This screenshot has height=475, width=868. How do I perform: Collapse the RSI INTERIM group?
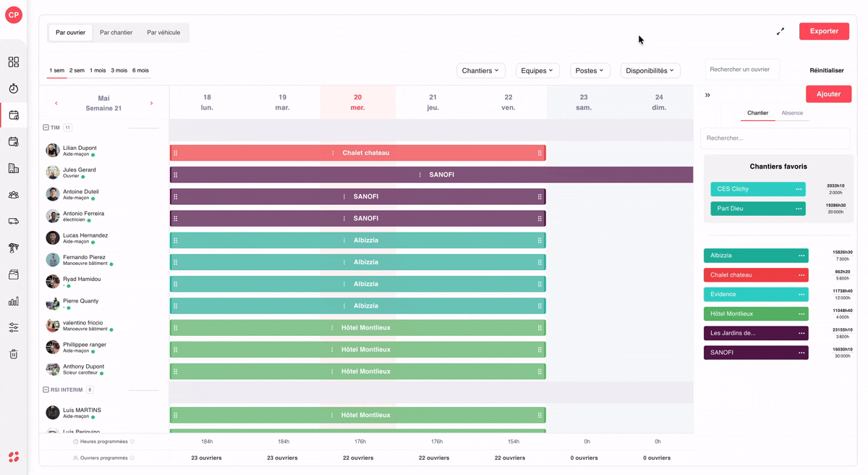pyautogui.click(x=46, y=390)
